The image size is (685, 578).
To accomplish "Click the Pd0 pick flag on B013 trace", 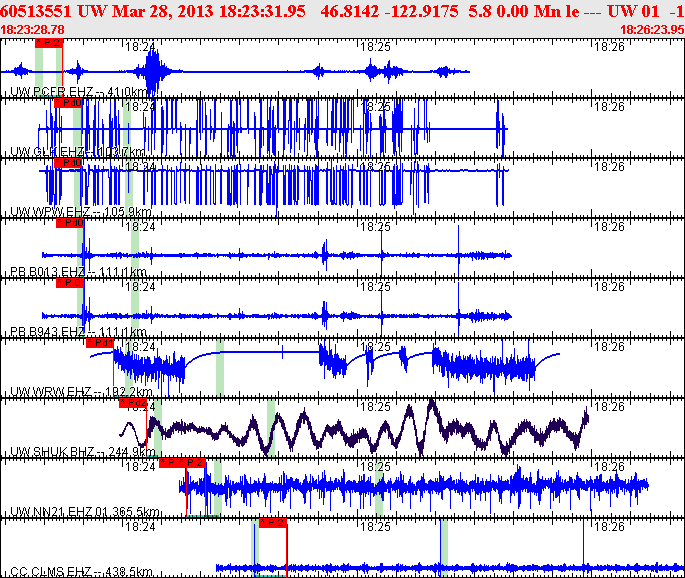I will point(68,222).
